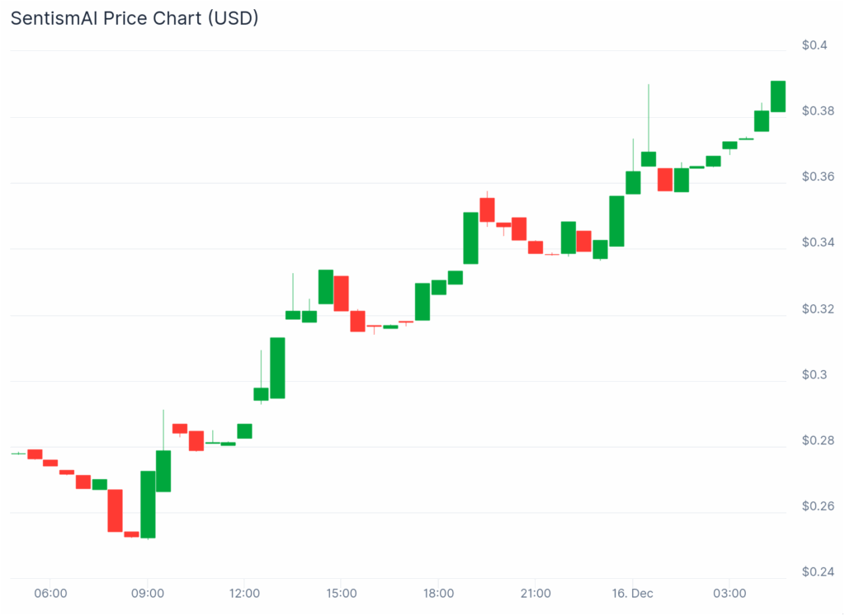
Task: Click the $0.4 price axis label
Action: tap(814, 45)
